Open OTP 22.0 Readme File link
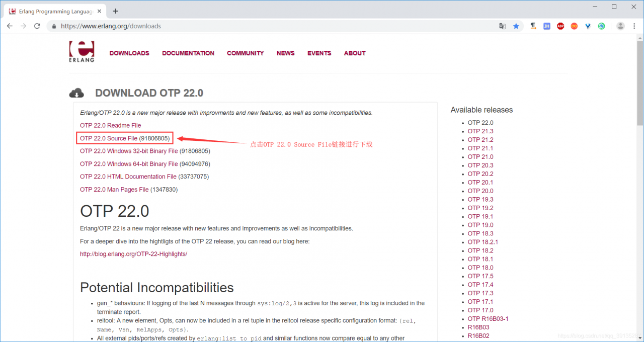This screenshot has height=342, width=644. [110, 125]
